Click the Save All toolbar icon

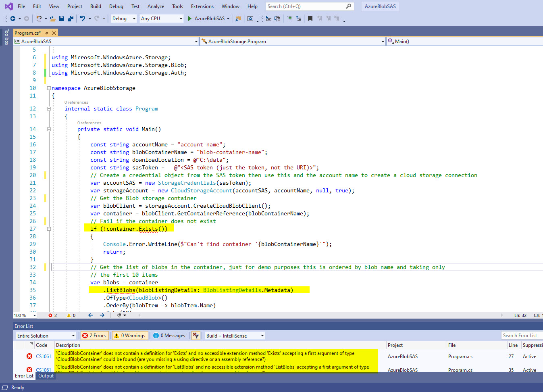pos(71,19)
